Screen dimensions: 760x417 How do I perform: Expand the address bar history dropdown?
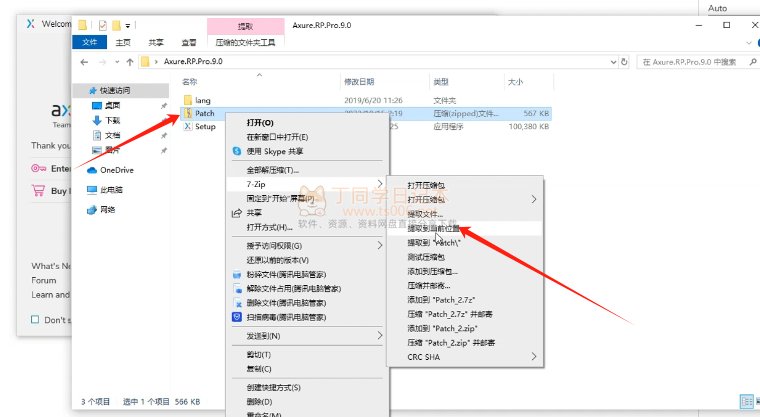[613, 62]
